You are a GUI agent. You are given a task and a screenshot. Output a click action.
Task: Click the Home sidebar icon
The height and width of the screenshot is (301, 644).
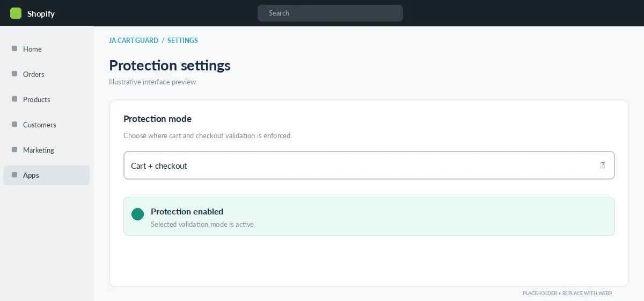coord(14,48)
